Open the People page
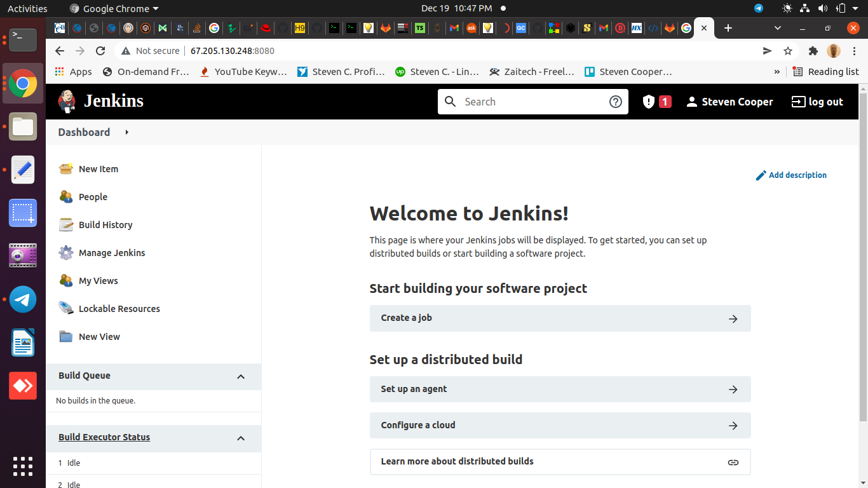Viewport: 868px width, 488px height. tap(93, 197)
